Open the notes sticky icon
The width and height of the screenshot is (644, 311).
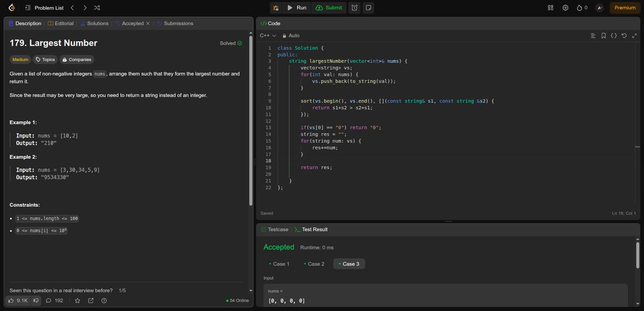(368, 8)
